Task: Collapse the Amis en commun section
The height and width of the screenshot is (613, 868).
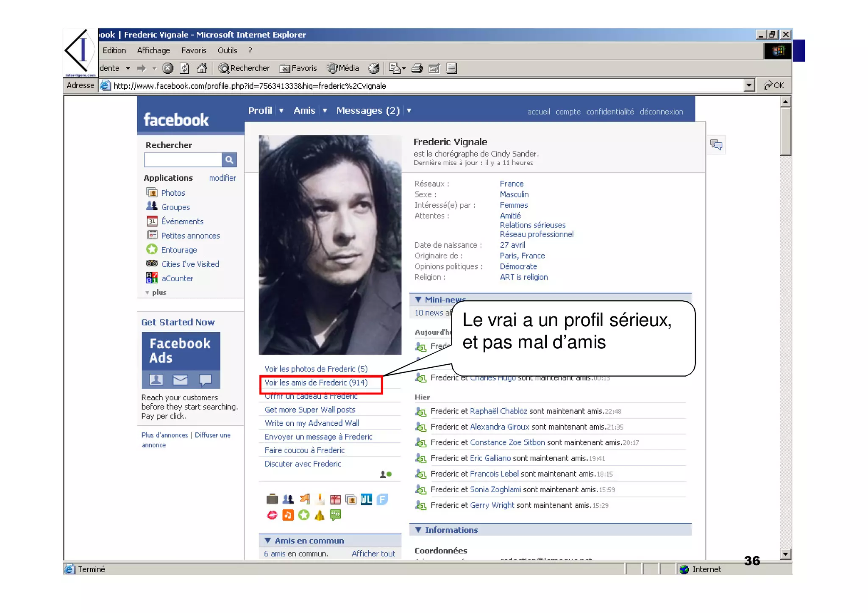Action: [268, 541]
